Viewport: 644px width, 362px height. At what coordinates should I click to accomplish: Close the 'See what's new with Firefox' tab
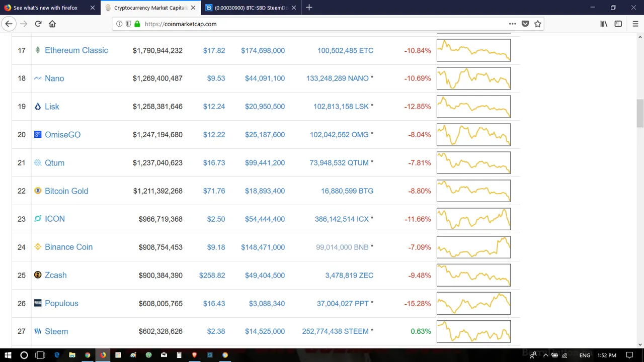[93, 8]
